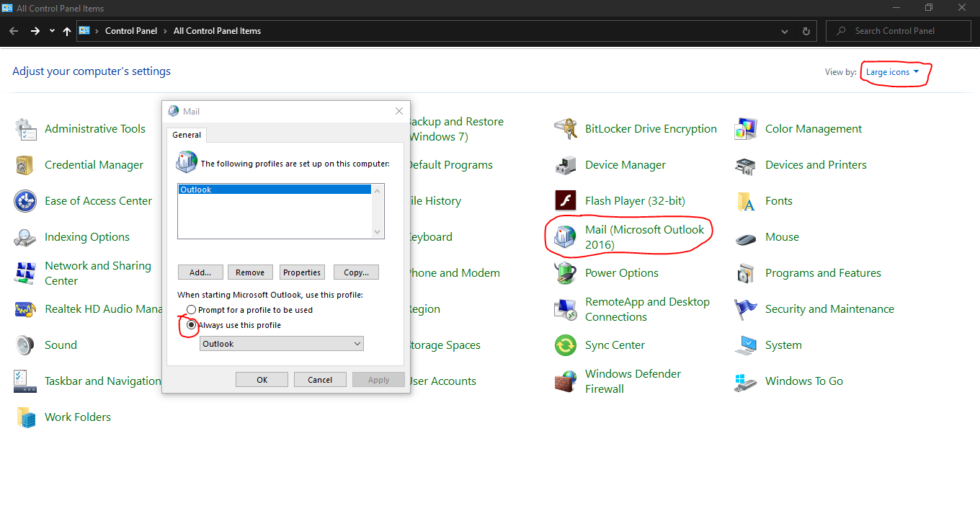Viewport: 980px width, 524px height.
Task: Expand the chevron after Control Panel breadcrumb
Action: [166, 31]
